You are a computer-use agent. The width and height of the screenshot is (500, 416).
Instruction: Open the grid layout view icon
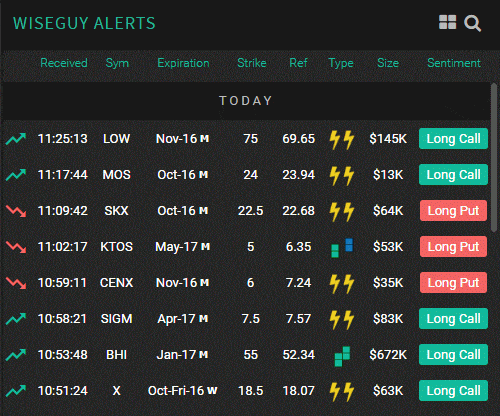[x=447, y=22]
